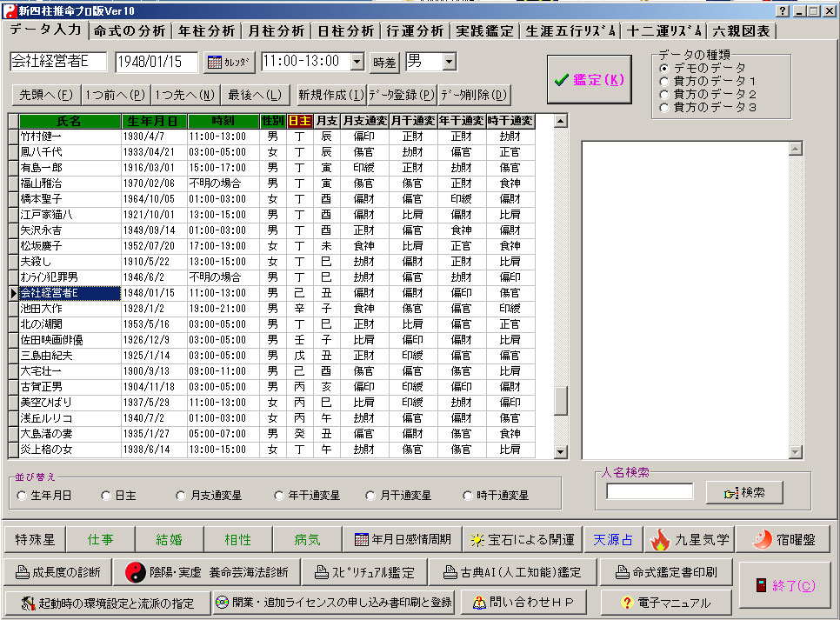Click 先頭へ(F) button

pos(46,95)
